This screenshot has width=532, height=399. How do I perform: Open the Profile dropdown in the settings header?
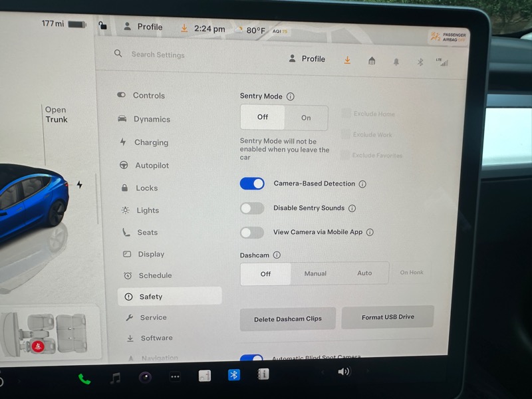[x=307, y=59]
